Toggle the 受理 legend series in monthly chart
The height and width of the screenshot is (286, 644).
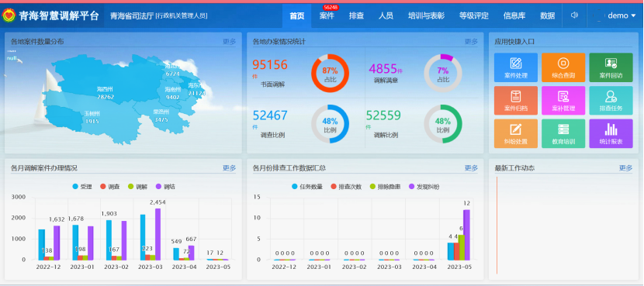coord(81,187)
